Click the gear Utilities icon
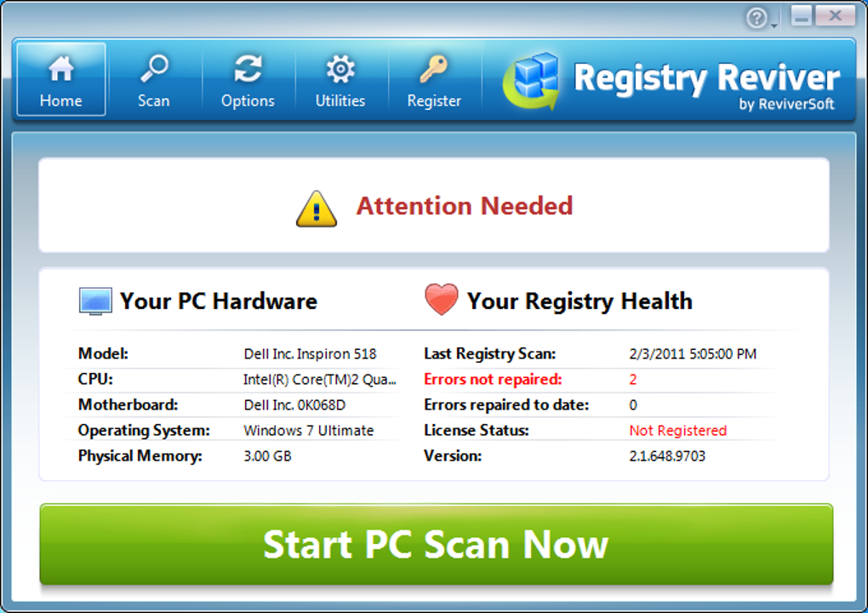Image resolution: width=868 pixels, height=613 pixels. coord(340,69)
